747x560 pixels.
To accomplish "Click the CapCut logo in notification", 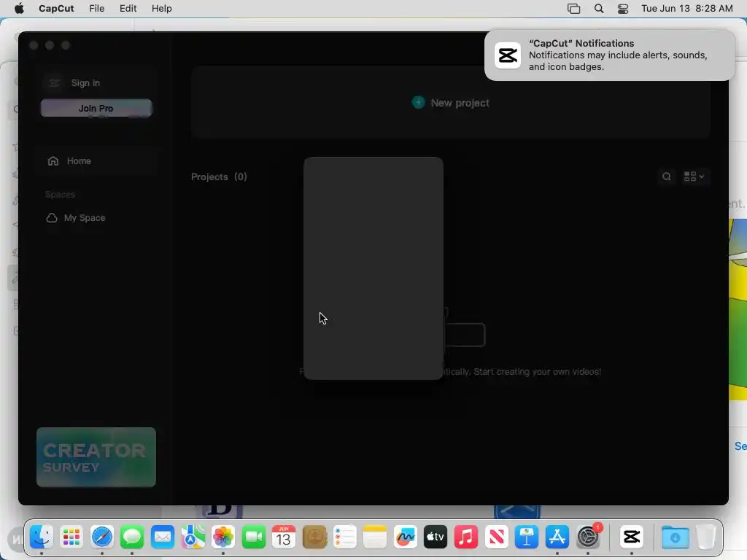I will 508,55.
